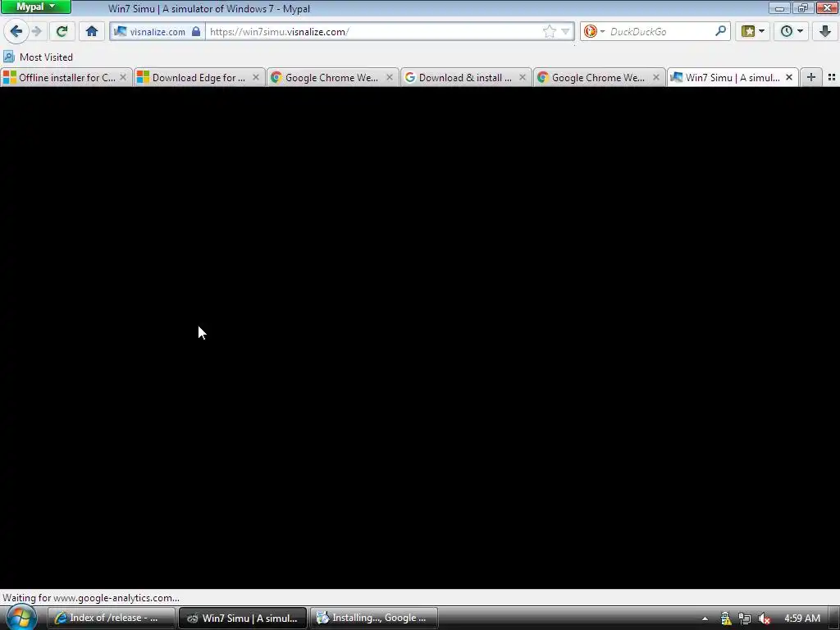Image resolution: width=840 pixels, height=630 pixels.
Task: Open the 4:59 AM clock
Action: [x=802, y=619]
